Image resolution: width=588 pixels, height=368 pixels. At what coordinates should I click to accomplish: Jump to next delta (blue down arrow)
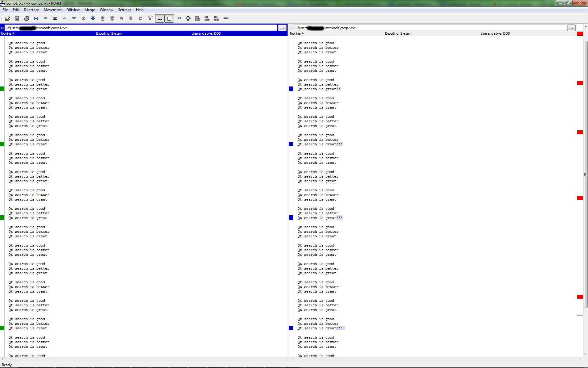pos(74,18)
